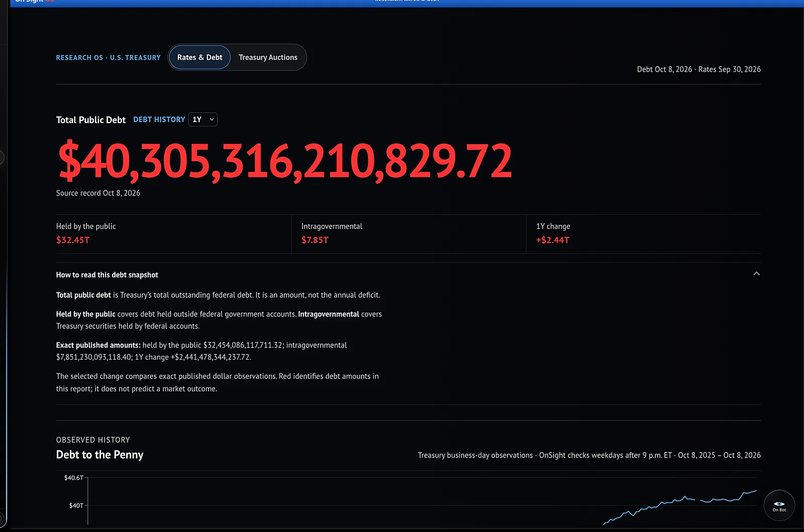The width and height of the screenshot is (804, 532).
Task: Open the On Bot assistant button
Action: (779, 505)
